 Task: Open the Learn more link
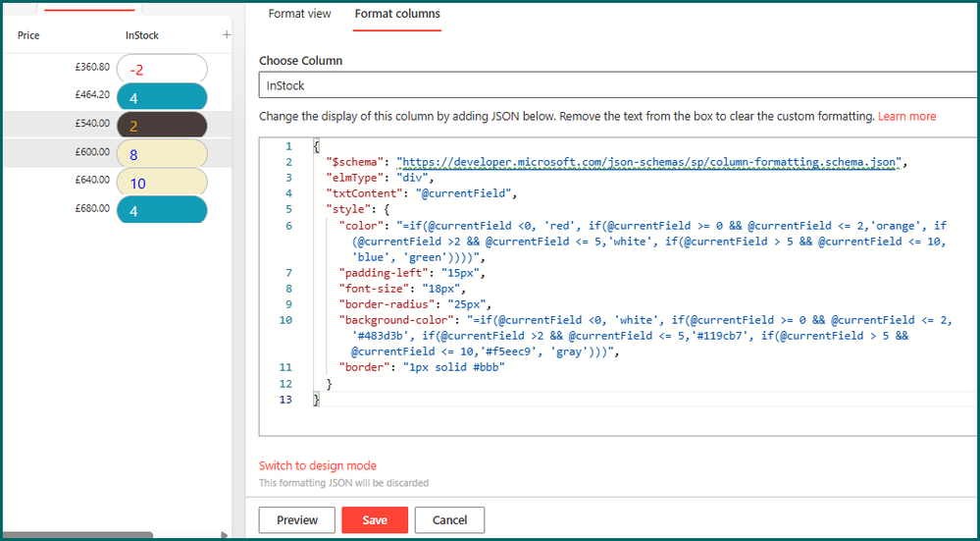(906, 116)
